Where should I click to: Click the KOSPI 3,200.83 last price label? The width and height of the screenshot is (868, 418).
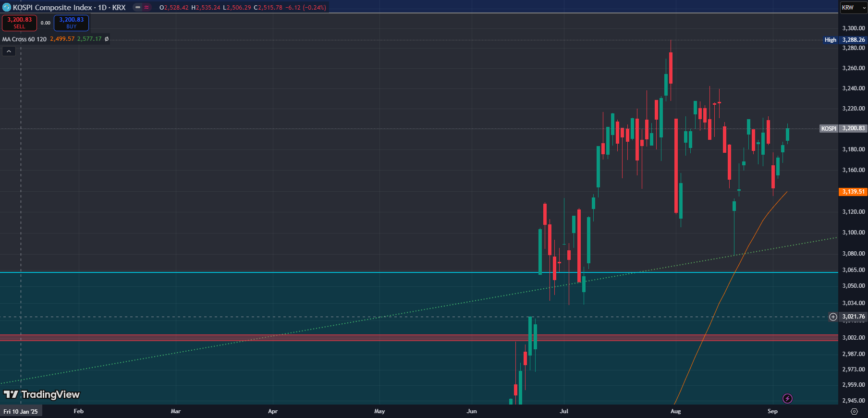pyautogui.click(x=843, y=128)
